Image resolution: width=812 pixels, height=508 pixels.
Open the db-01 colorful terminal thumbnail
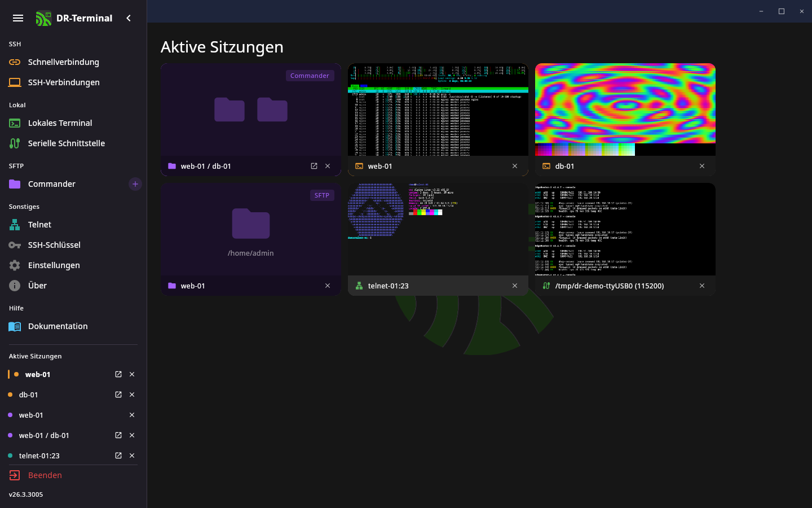coord(625,110)
